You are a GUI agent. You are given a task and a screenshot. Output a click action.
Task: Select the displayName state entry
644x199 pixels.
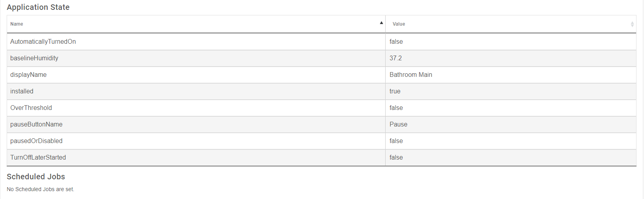point(28,75)
